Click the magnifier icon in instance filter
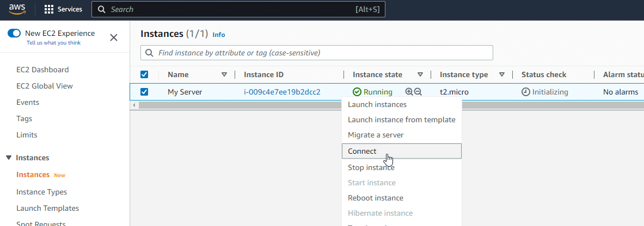This screenshot has height=226, width=644. (x=149, y=53)
